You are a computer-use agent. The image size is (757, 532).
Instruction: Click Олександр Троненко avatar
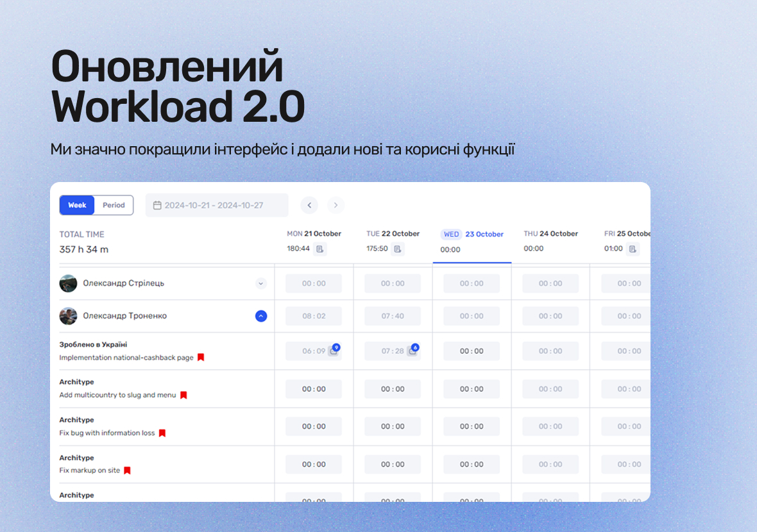pos(68,316)
